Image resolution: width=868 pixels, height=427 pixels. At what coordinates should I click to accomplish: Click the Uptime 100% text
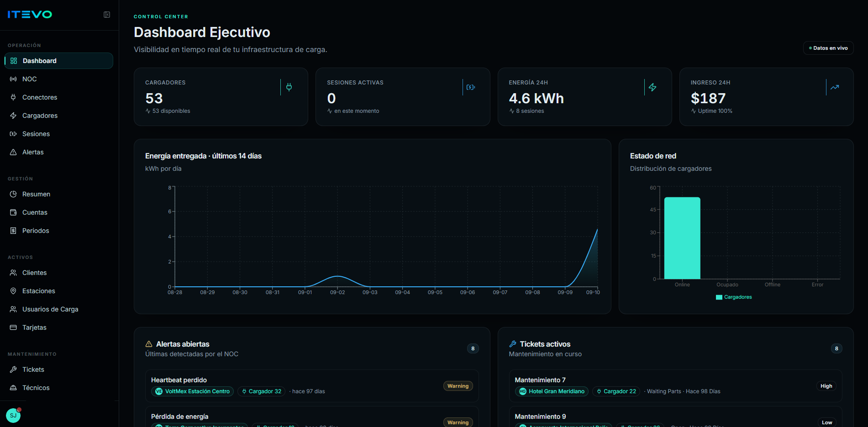click(x=715, y=111)
